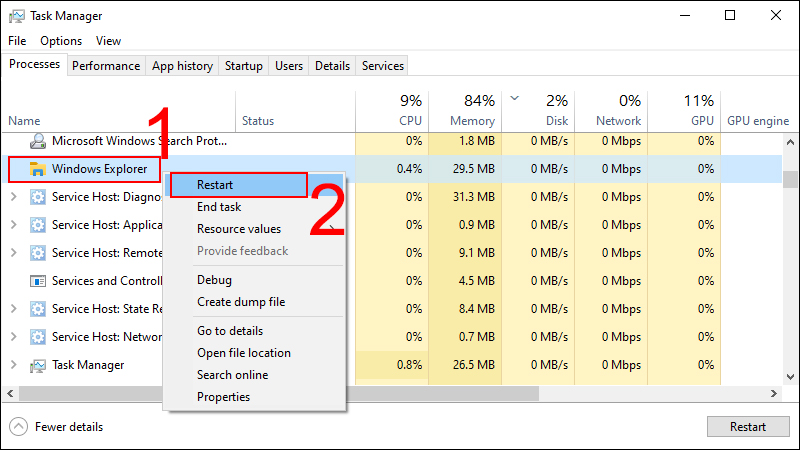Switch to the App history tab
Image resolution: width=800 pixels, height=450 pixels.
click(182, 66)
